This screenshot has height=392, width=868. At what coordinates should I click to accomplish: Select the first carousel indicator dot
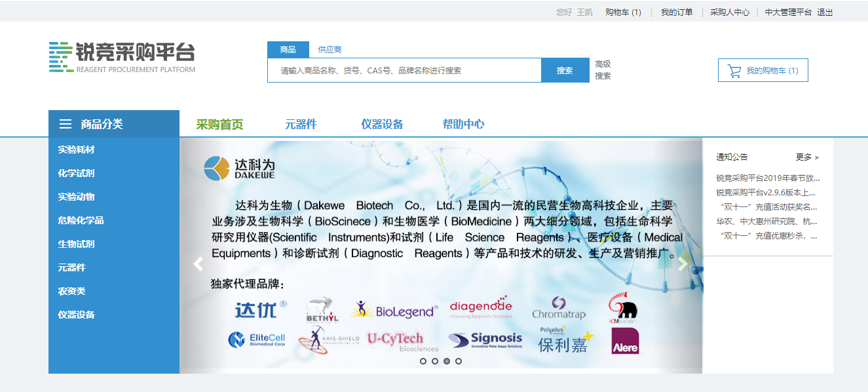point(423,361)
